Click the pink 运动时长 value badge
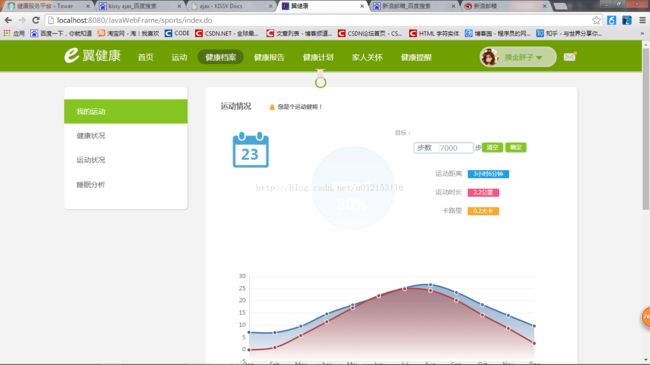 (483, 192)
